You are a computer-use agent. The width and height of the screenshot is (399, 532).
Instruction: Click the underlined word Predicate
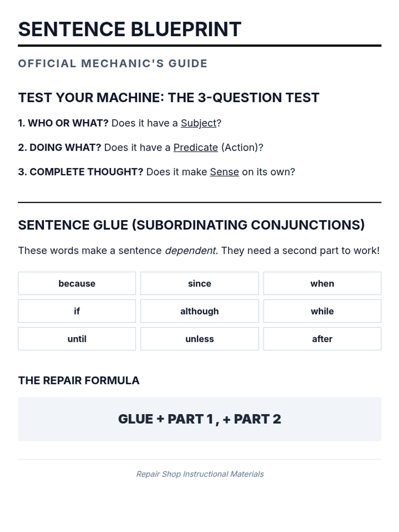tap(196, 147)
